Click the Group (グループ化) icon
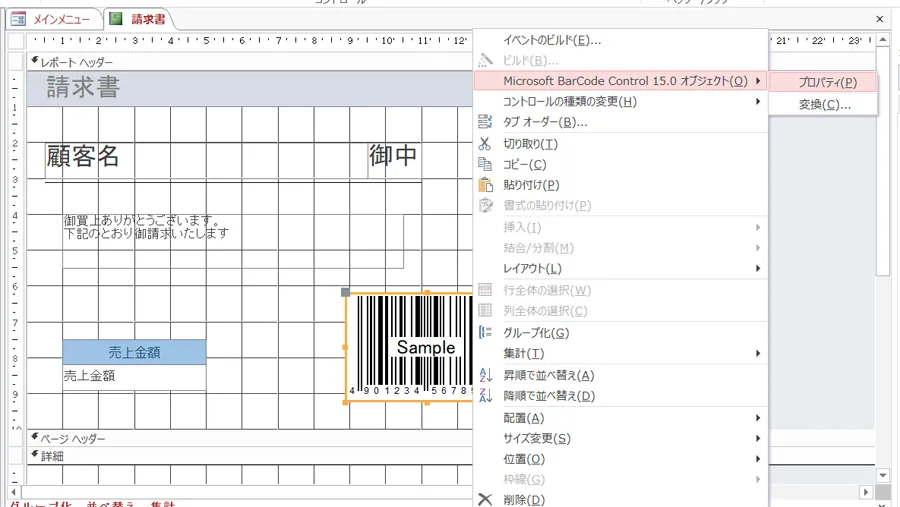The image size is (900, 507). click(486, 333)
